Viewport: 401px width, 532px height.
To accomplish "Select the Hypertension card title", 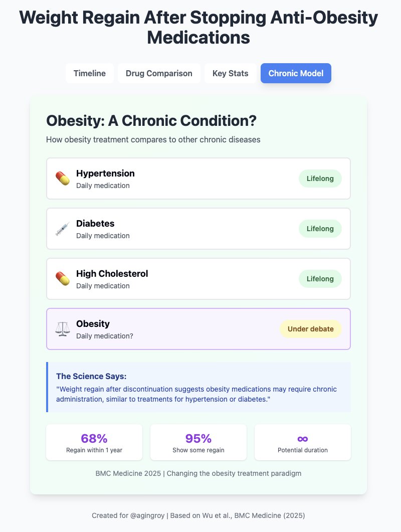I will [x=105, y=173].
